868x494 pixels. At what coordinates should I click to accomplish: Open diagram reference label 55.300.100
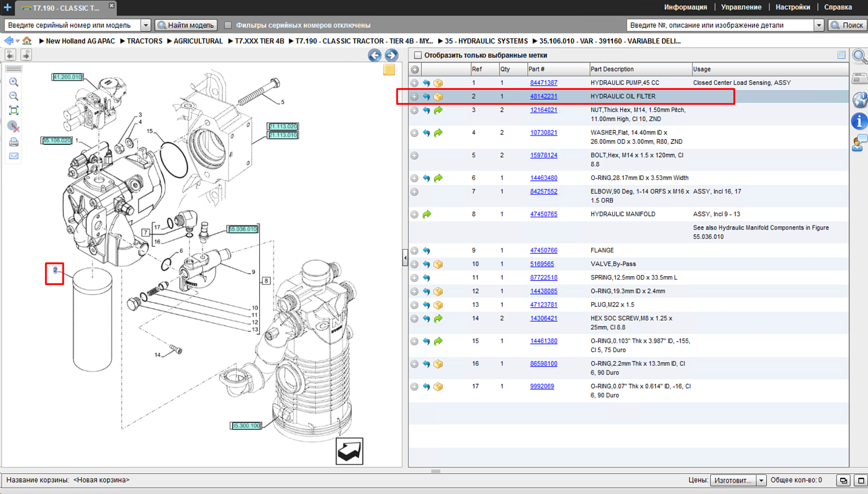pyautogui.click(x=246, y=426)
